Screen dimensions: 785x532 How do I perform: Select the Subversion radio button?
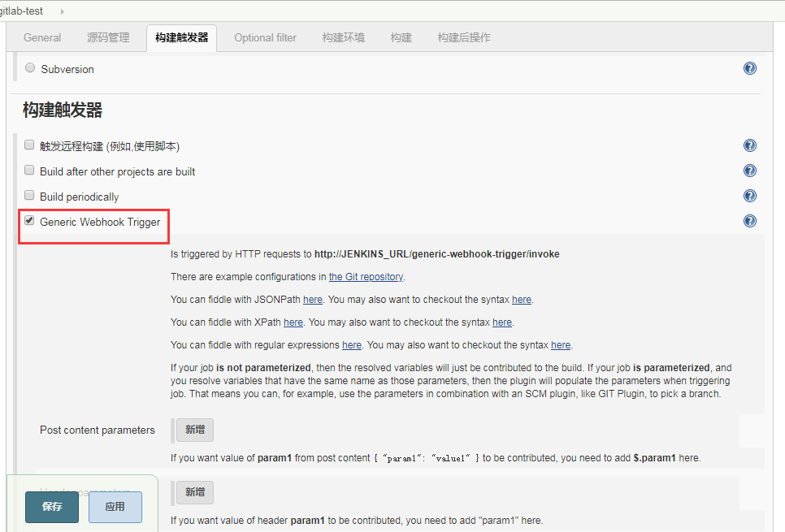pos(29,68)
